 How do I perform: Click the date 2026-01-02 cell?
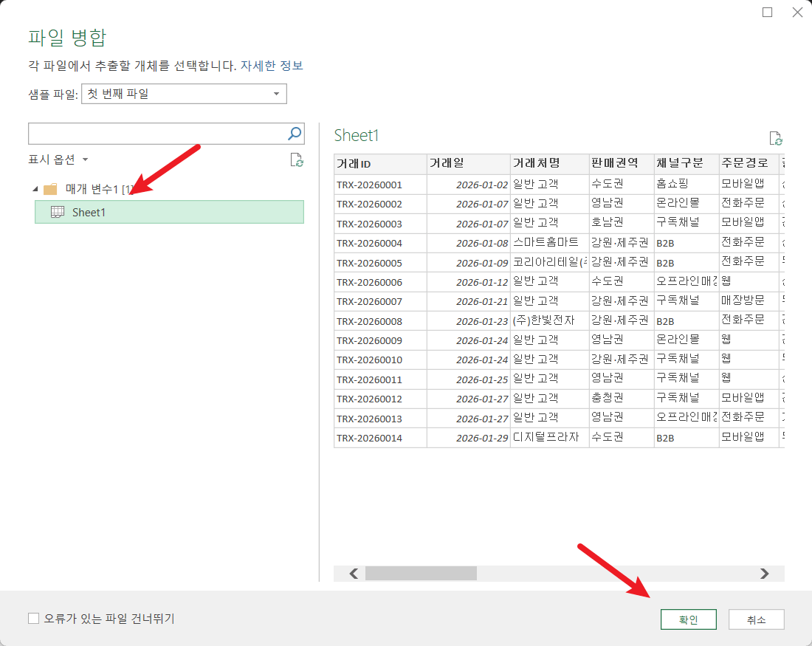coord(469,185)
